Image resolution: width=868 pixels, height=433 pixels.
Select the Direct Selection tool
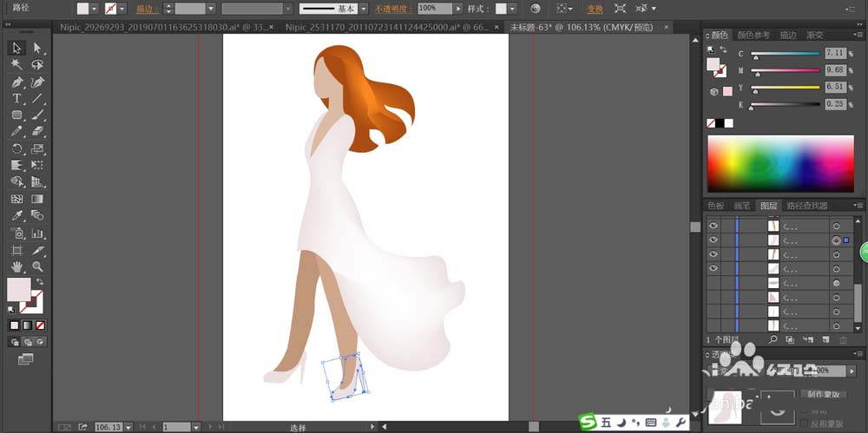[37, 49]
